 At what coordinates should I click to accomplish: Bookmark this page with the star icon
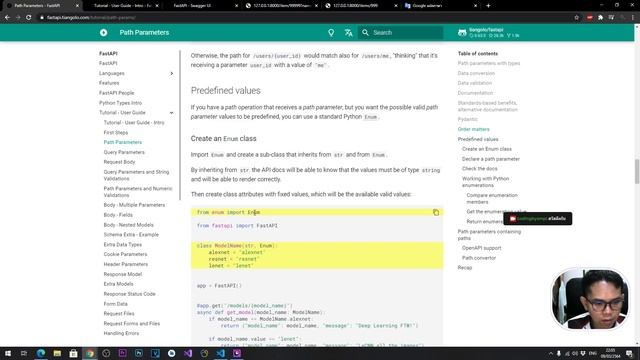[576, 18]
